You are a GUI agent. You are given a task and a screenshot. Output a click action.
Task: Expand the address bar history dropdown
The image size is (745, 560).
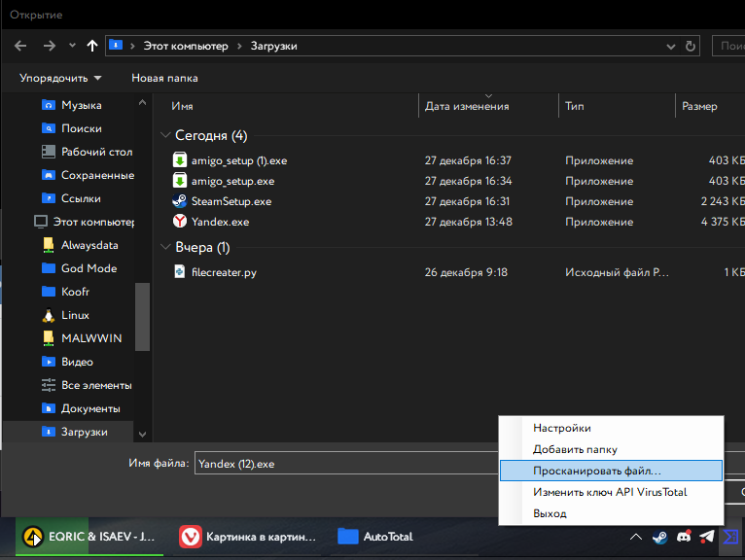pos(671,47)
